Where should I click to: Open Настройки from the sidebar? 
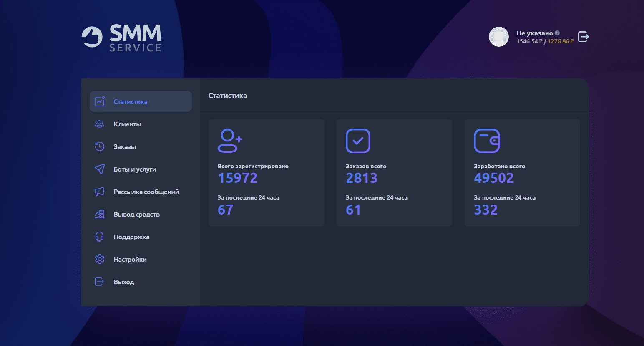coord(141,259)
